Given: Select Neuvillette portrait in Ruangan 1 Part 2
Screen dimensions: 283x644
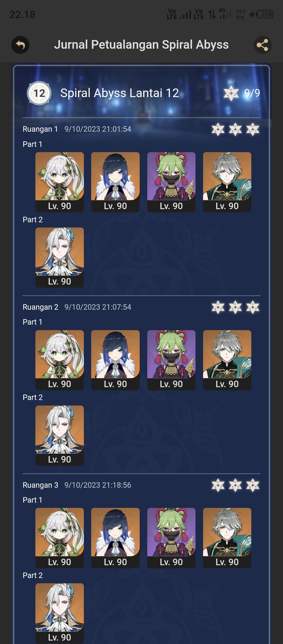Looking at the screenshot, I should 59,257.
